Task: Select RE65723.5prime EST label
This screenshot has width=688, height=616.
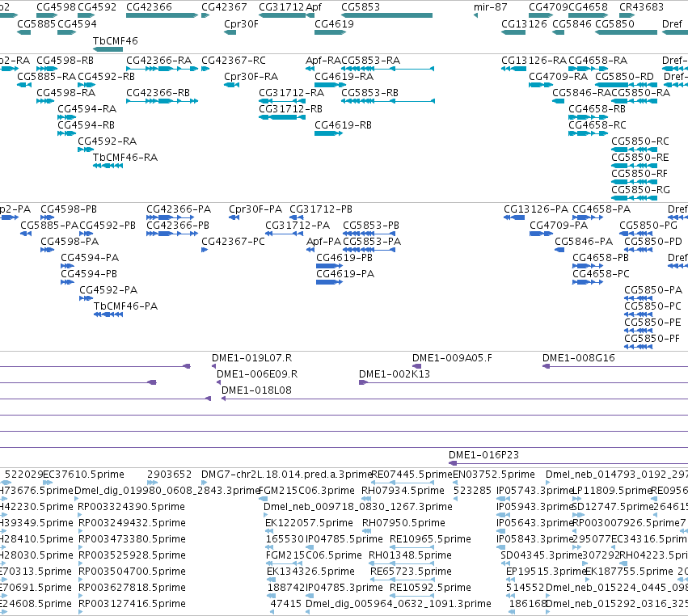Action: (x=411, y=572)
